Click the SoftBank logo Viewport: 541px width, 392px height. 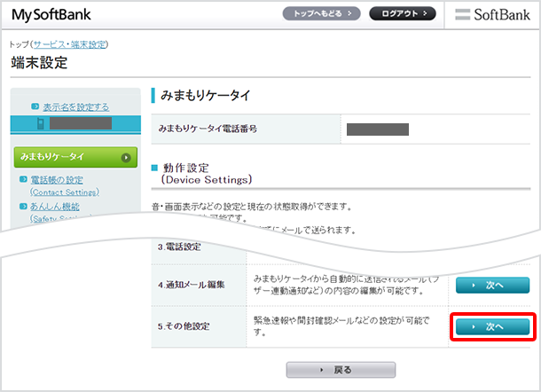pos(492,14)
